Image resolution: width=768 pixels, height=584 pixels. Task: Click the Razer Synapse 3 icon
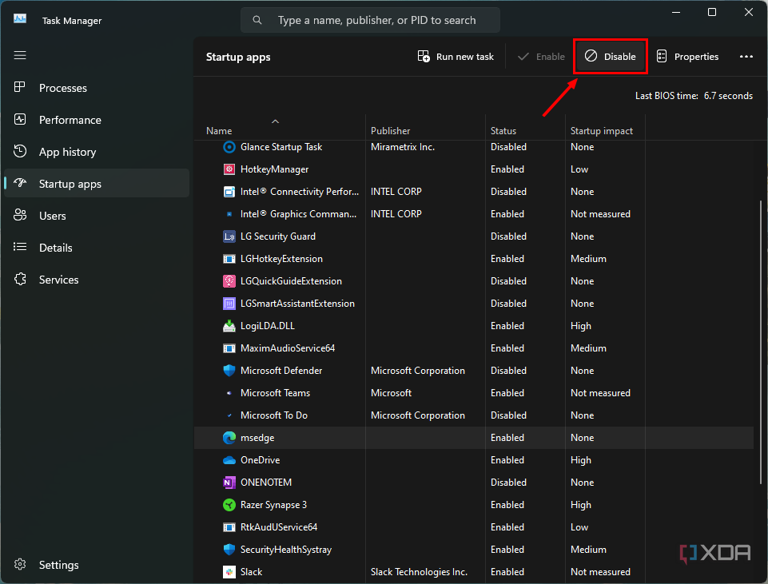229,505
